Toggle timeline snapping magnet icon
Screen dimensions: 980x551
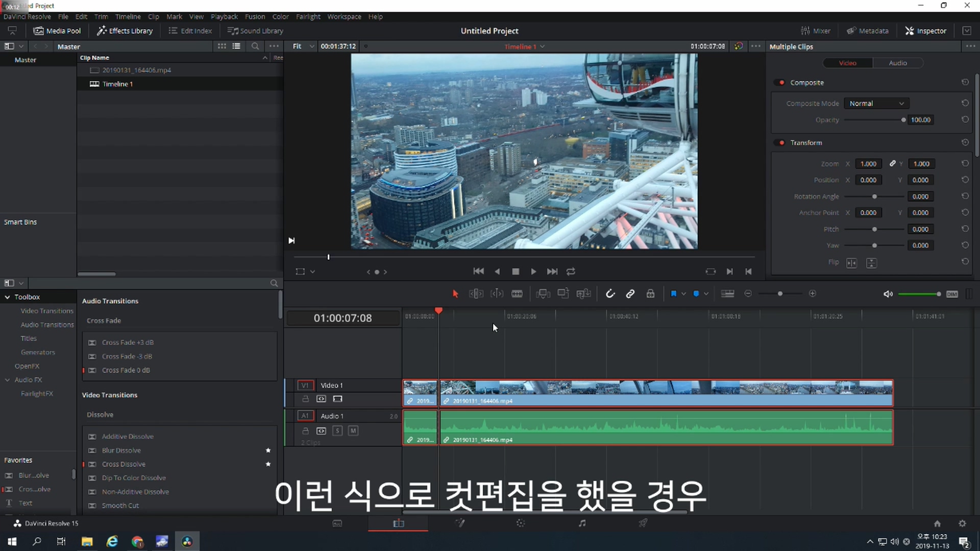coord(610,294)
